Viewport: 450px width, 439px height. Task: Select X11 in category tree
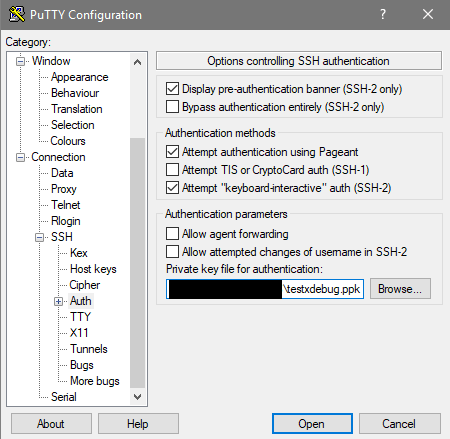point(79,333)
